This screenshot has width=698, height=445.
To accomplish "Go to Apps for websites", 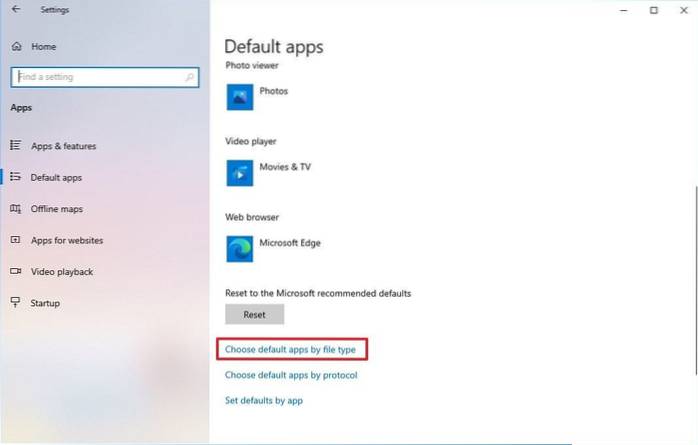I will (x=66, y=240).
